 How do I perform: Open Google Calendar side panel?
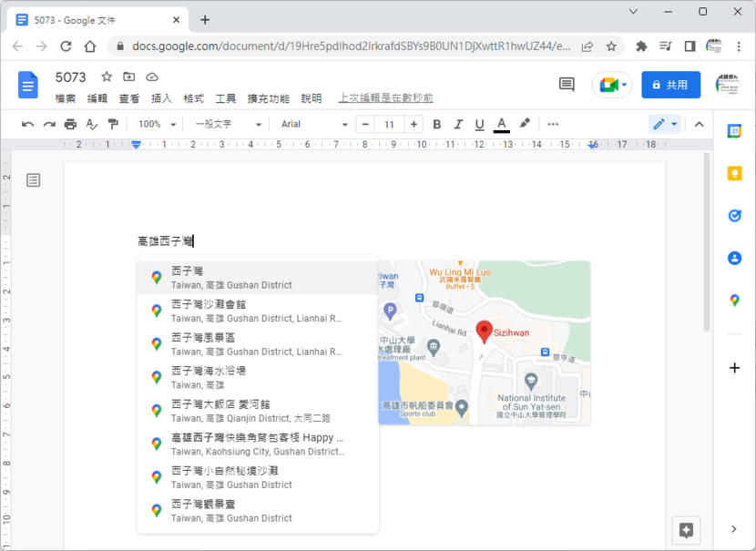tap(734, 130)
